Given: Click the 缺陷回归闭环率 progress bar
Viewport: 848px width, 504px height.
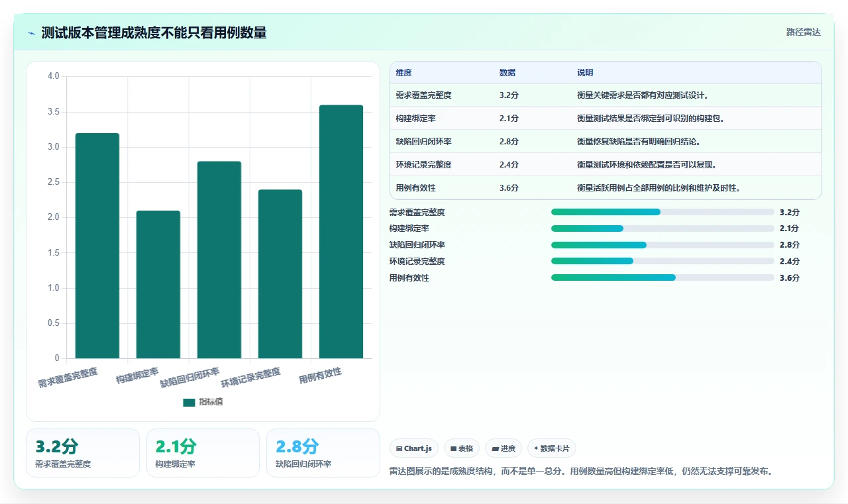Looking at the screenshot, I should point(662,245).
